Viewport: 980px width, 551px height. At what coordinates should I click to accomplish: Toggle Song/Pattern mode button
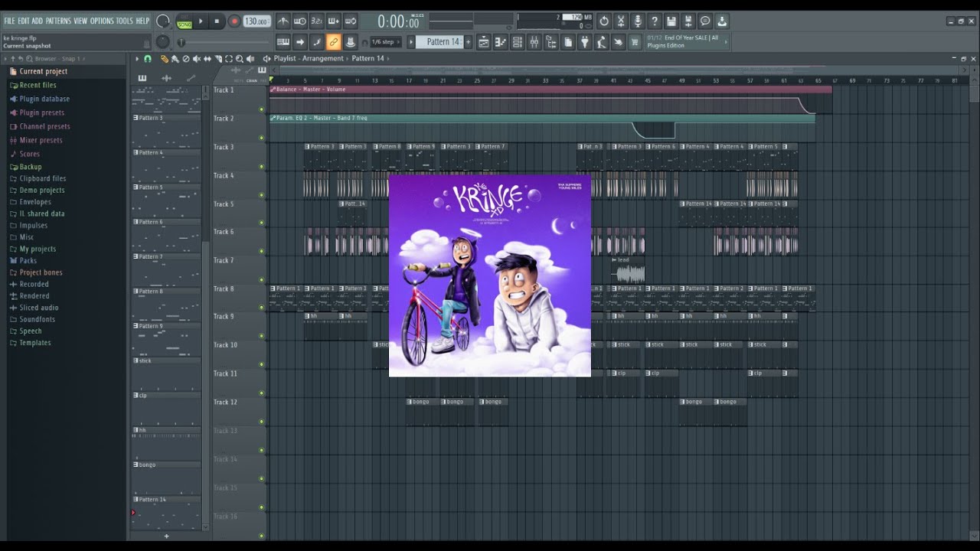pyautogui.click(x=185, y=21)
